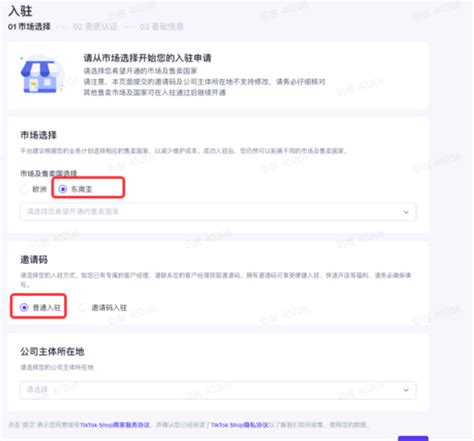Viewport: 474px width, 441px height.
Task: Click the company location dropdown chevron
Action: (406, 390)
